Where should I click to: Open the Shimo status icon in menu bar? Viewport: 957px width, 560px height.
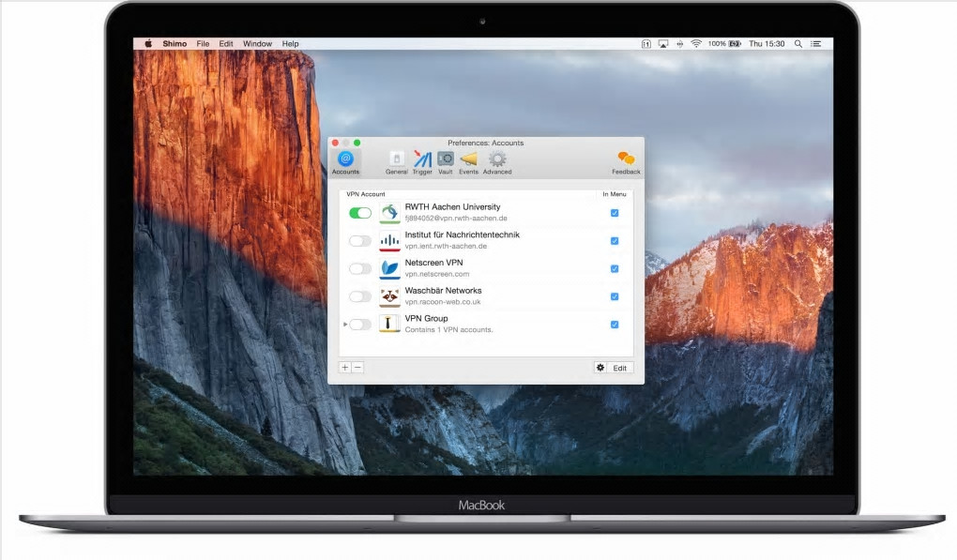[x=646, y=44]
